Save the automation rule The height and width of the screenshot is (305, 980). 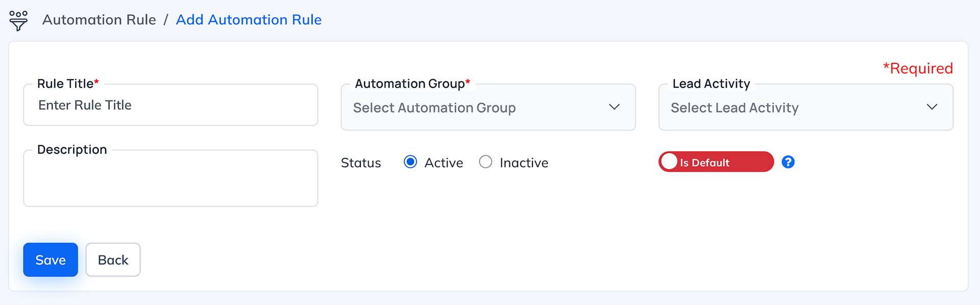click(51, 260)
